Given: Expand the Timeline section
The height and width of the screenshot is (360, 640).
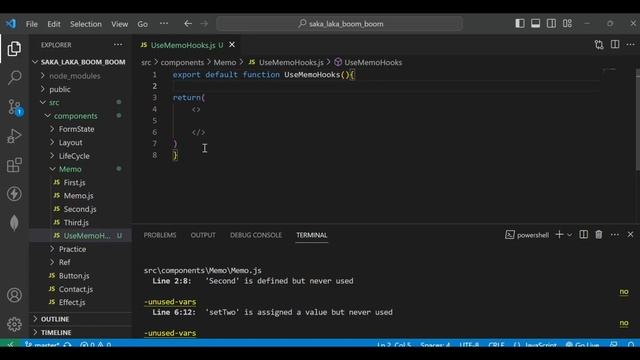Looking at the screenshot, I should click(x=80, y=332).
